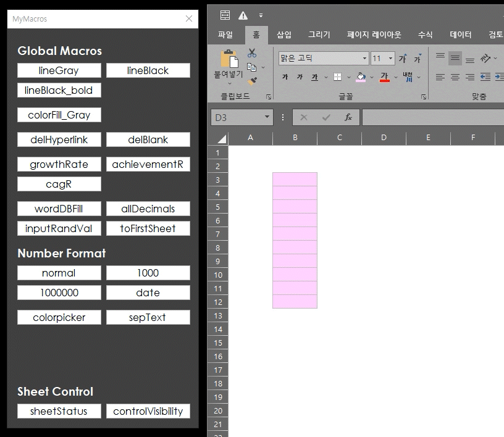Screen dimensions: 504x437
Task: Run delBlank macro
Action: coord(148,139)
